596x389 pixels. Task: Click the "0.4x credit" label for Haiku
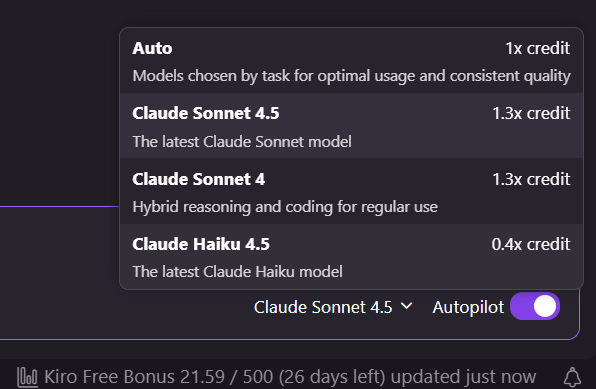coord(531,244)
